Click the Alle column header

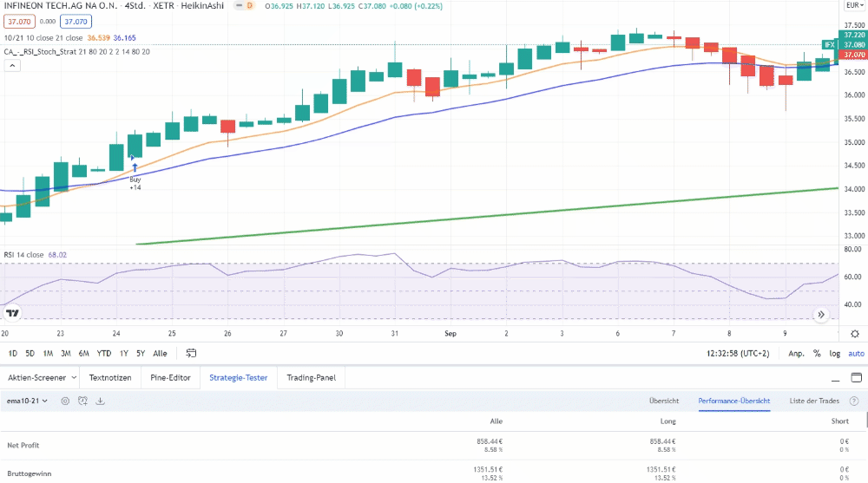pos(496,421)
